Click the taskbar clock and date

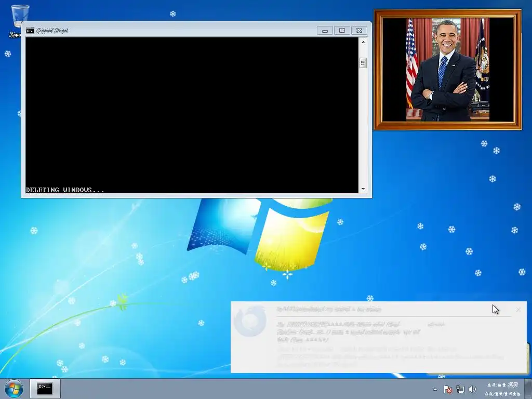(x=502, y=389)
